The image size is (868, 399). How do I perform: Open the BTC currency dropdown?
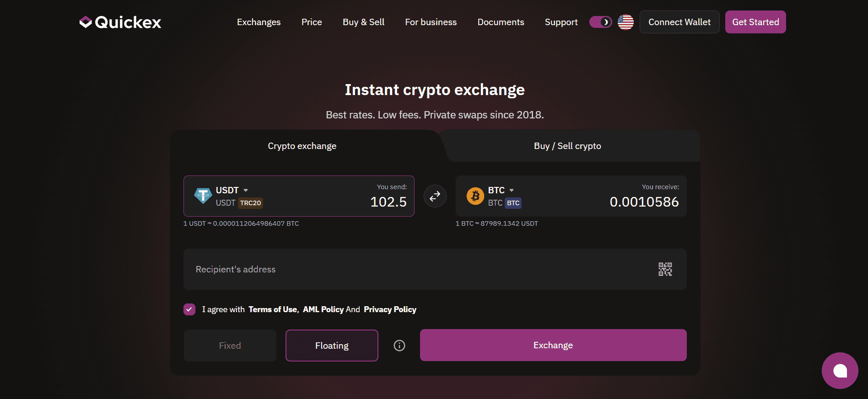tap(511, 190)
